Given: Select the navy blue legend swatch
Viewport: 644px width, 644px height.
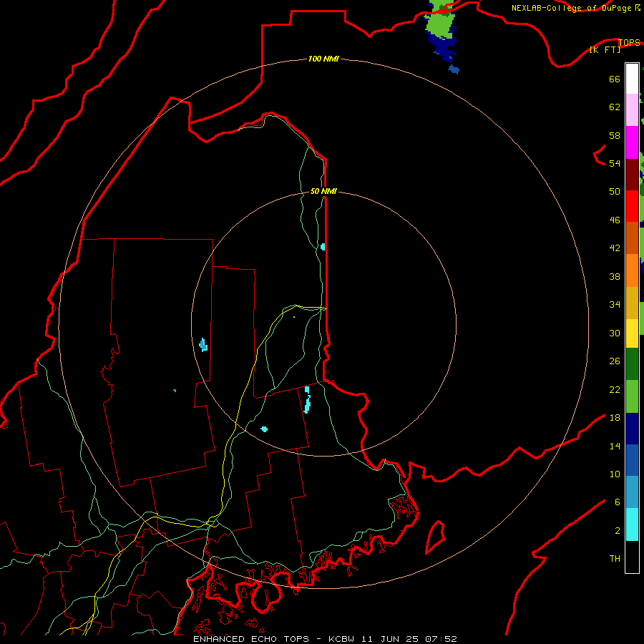Looking at the screenshot, I should pos(632,429).
